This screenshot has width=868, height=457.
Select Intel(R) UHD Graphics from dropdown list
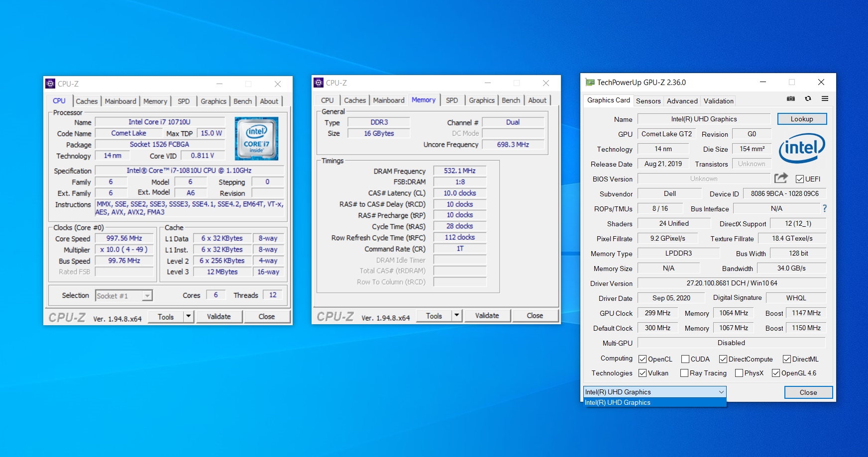point(654,402)
